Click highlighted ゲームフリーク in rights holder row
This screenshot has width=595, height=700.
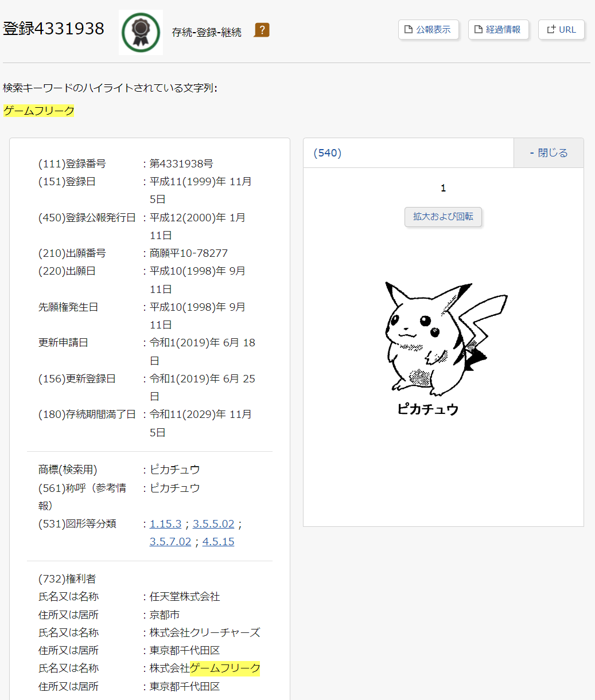(x=225, y=668)
